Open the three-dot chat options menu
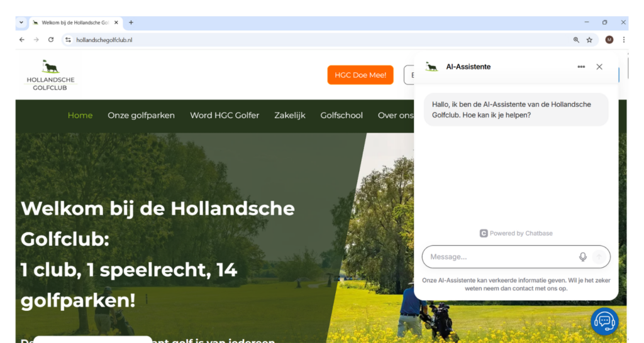This screenshot has height=343, width=644. [581, 67]
